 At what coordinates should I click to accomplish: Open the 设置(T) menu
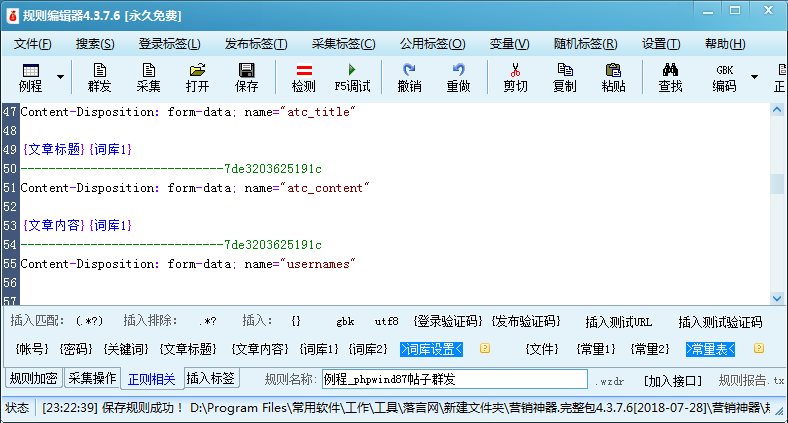[x=661, y=44]
